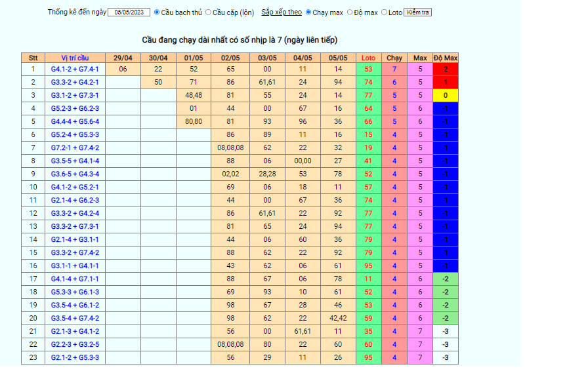This screenshot has height=375, width=588.
Task: Click the 'Kiểm tra' button
Action: point(417,12)
